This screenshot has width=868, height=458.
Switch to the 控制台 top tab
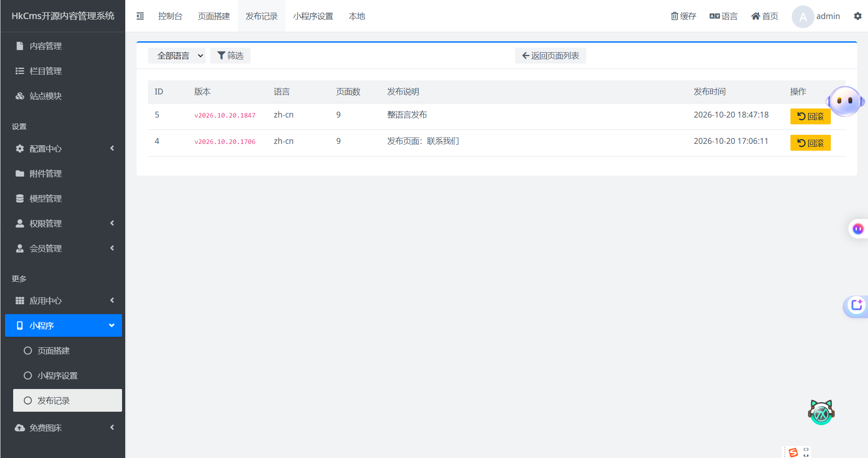(170, 16)
